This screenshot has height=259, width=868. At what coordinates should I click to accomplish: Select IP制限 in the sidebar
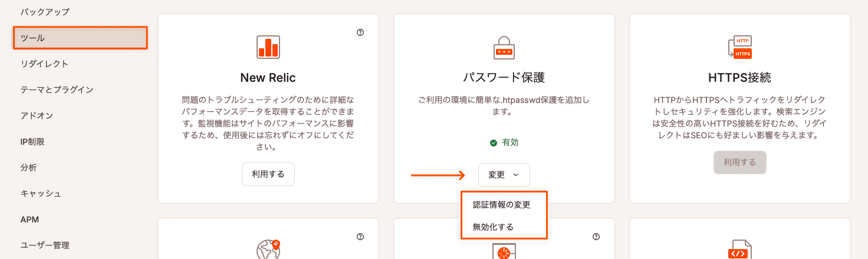[x=32, y=141]
